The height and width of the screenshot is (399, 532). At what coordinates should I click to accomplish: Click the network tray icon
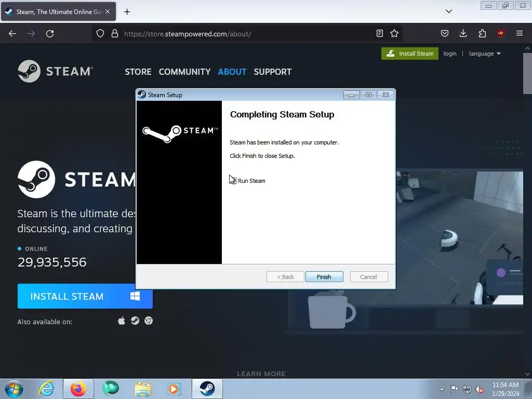467,389
